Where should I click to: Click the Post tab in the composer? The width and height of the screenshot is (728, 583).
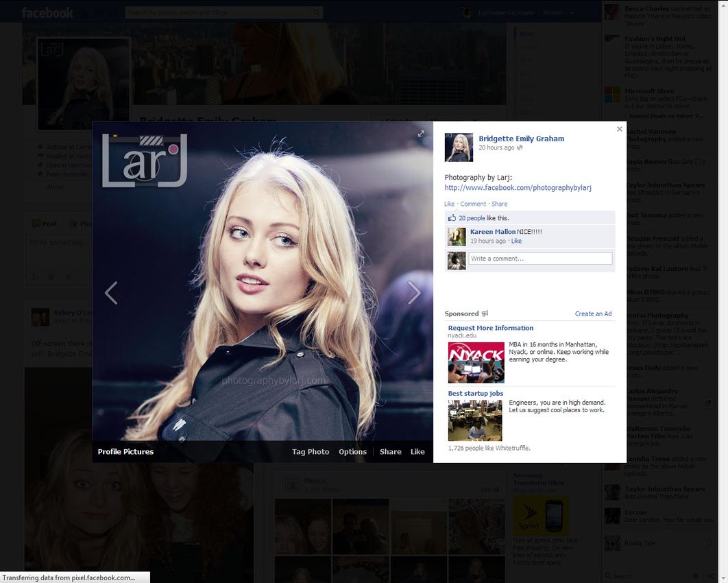coord(45,224)
